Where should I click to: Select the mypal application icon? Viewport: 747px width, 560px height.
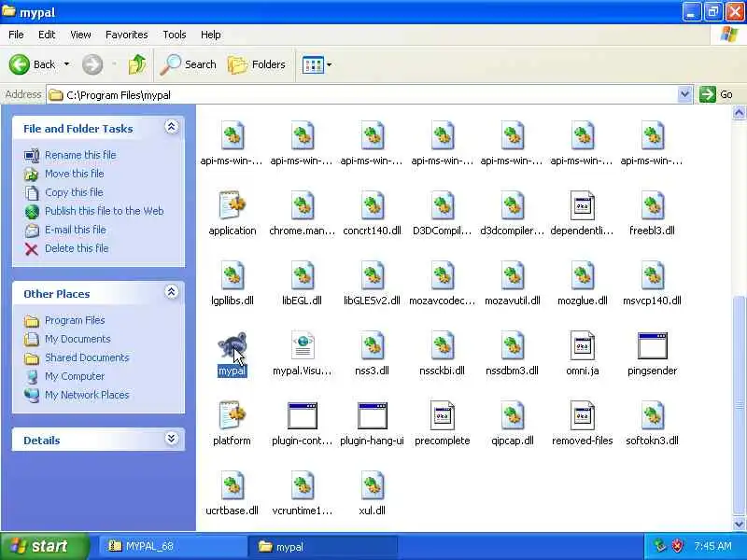pyautogui.click(x=232, y=346)
